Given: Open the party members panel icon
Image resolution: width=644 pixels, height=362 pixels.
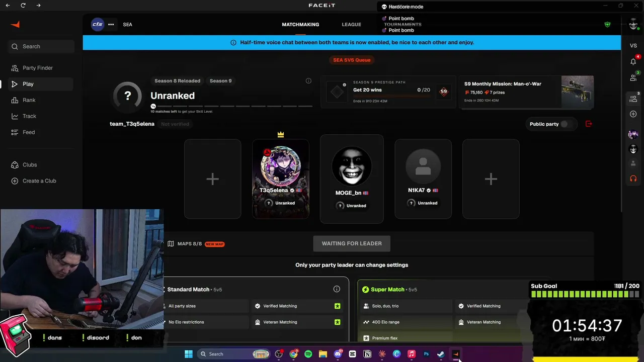Looking at the screenshot, I should [x=633, y=99].
